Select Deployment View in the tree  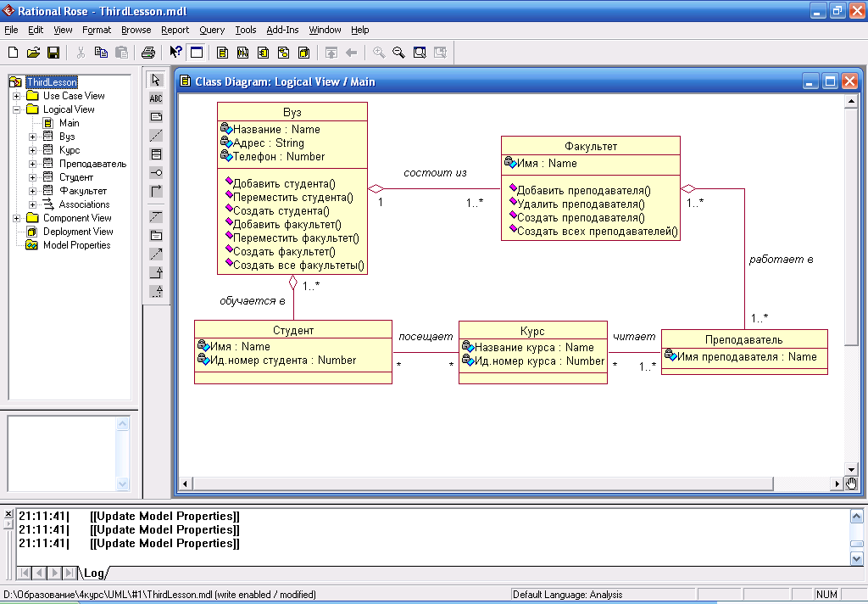(78, 232)
